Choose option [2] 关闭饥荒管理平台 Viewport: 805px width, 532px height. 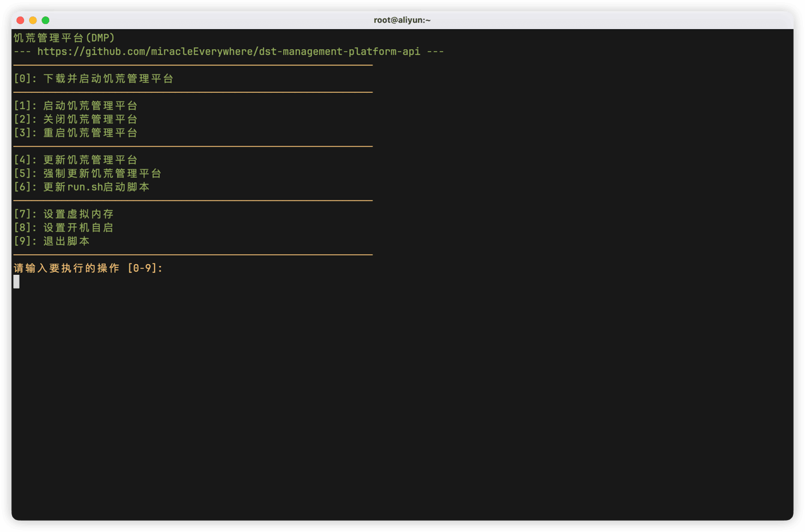click(76, 119)
